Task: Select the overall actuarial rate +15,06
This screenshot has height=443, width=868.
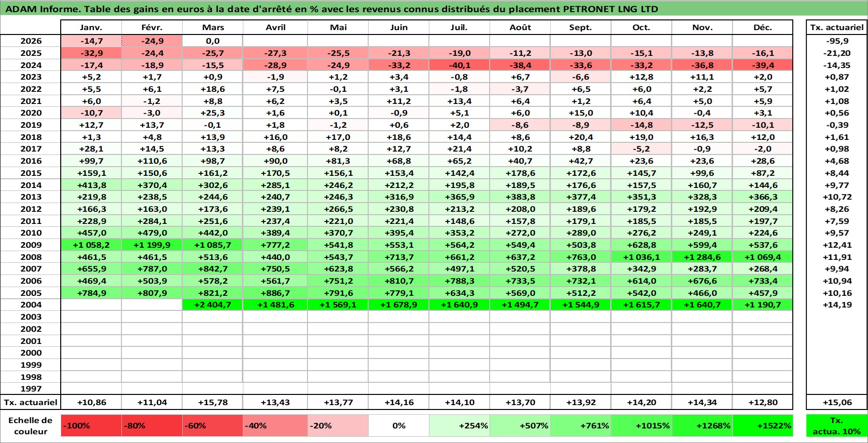Action: (836, 402)
